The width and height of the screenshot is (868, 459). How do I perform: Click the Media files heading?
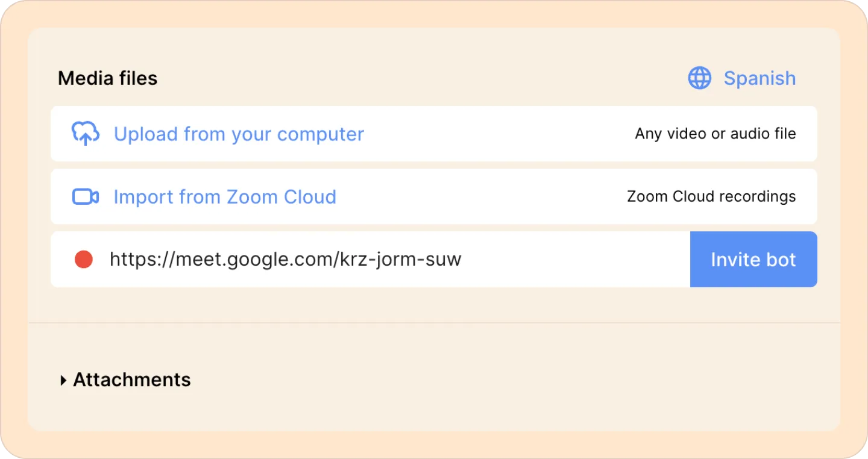coord(108,78)
